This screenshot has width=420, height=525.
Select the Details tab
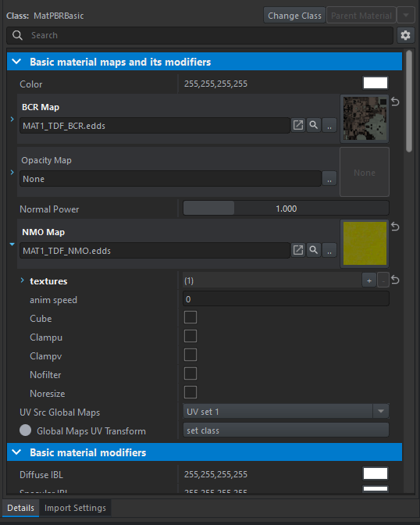tap(21, 508)
